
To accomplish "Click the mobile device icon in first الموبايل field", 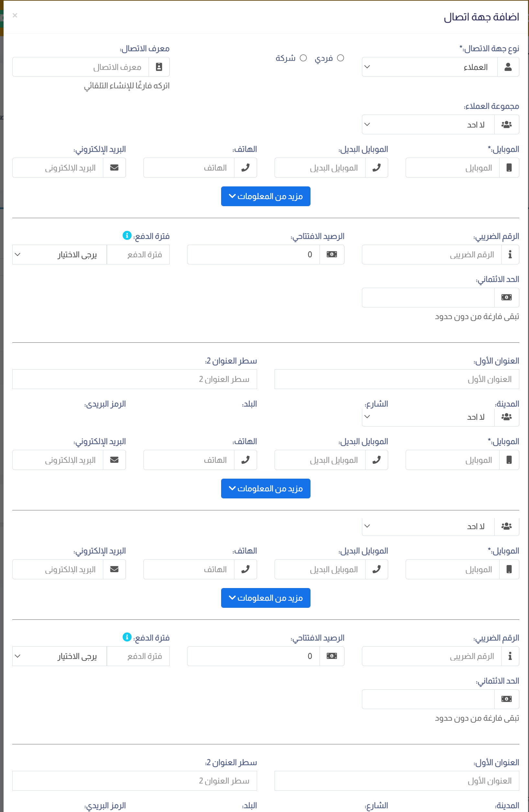I will (509, 168).
